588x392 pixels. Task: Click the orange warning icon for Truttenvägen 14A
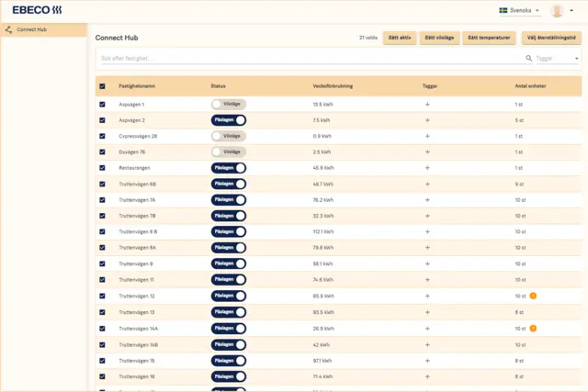(533, 329)
